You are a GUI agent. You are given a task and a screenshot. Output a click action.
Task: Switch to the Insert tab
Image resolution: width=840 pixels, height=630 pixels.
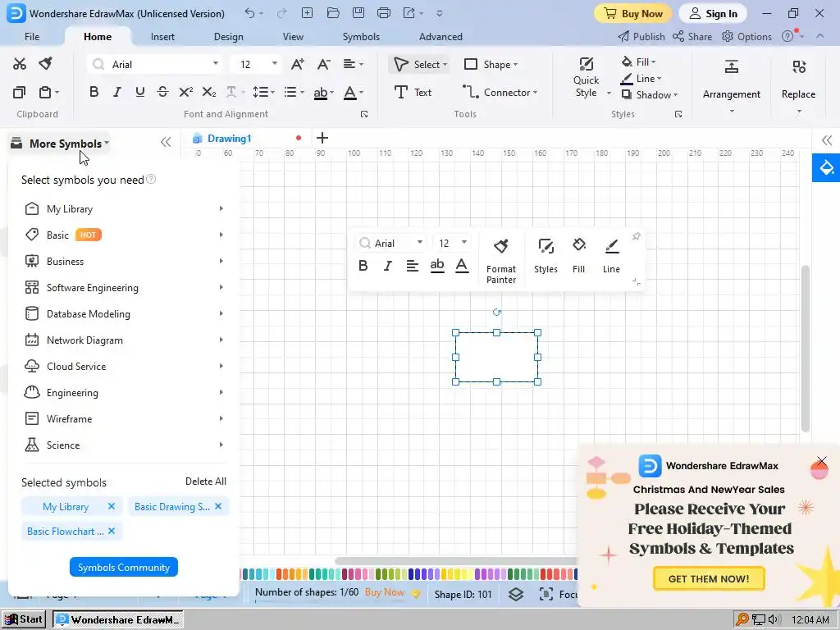162,36
